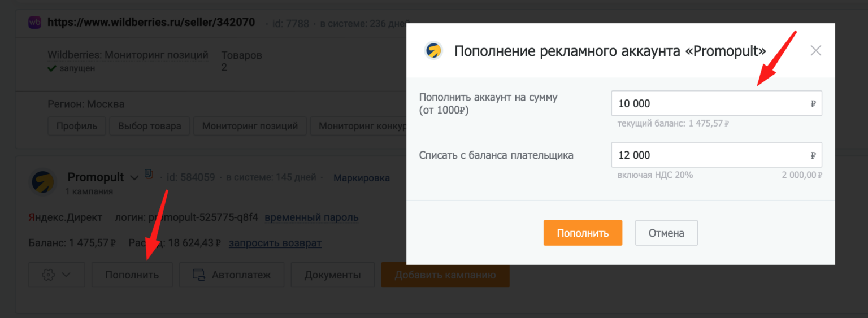868x318 pixels.
Task: Open the Документы button
Action: pyautogui.click(x=332, y=275)
